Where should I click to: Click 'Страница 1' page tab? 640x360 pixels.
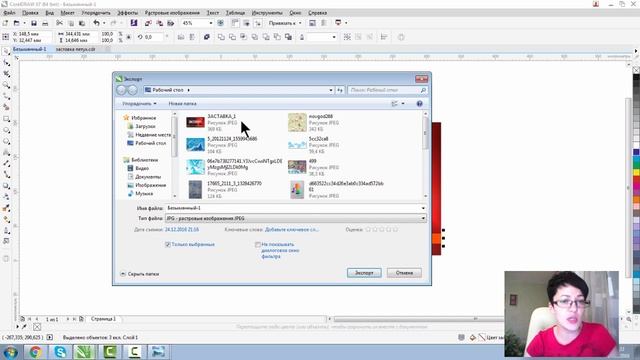pyautogui.click(x=103, y=319)
